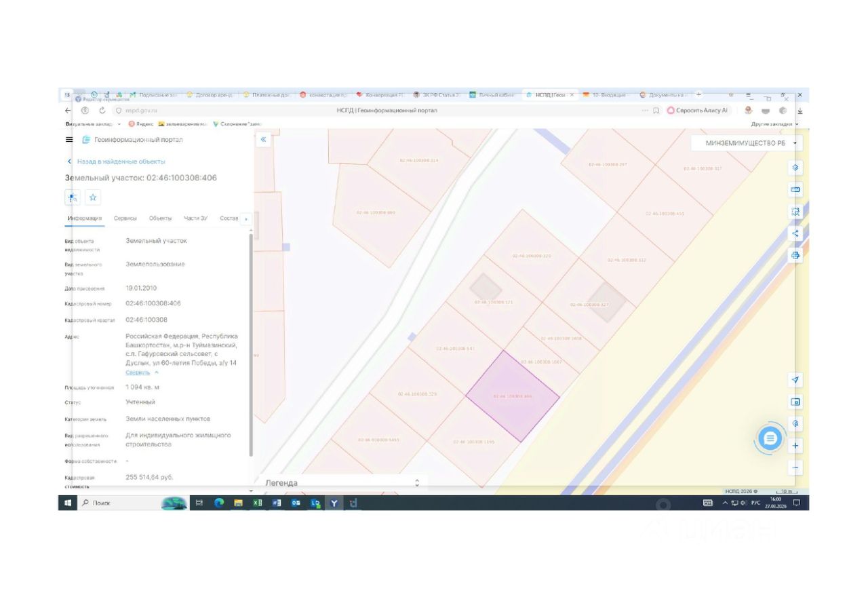
Task: Select the ruler measurement tool
Action: [x=795, y=189]
